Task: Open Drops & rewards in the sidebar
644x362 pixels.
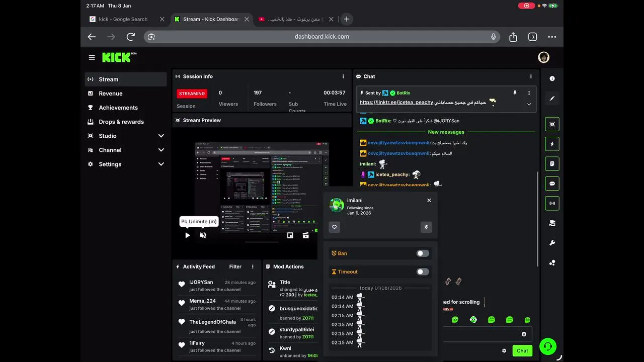Action: coord(126,122)
